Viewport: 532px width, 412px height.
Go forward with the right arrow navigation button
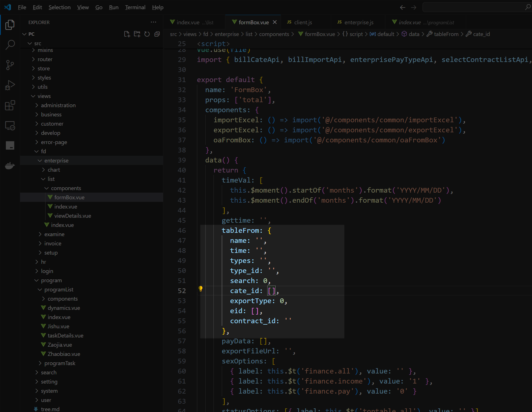[414, 8]
